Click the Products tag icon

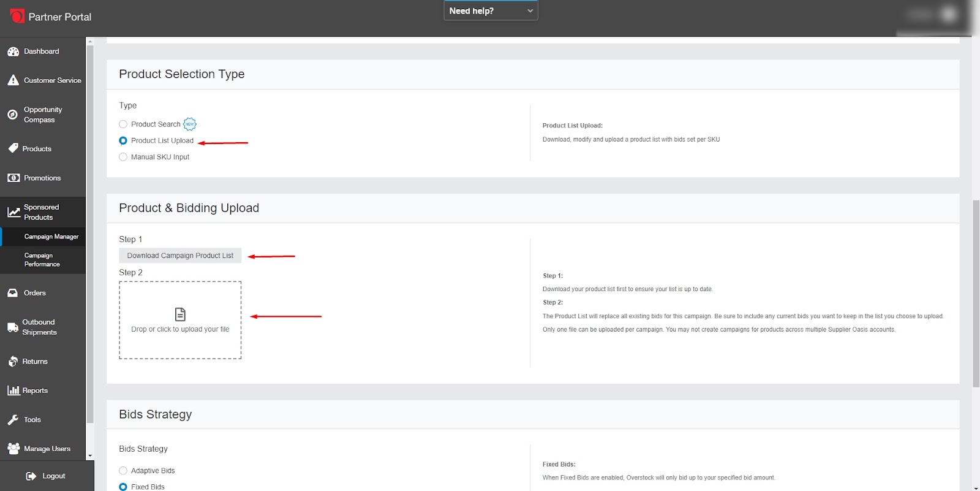[13, 148]
